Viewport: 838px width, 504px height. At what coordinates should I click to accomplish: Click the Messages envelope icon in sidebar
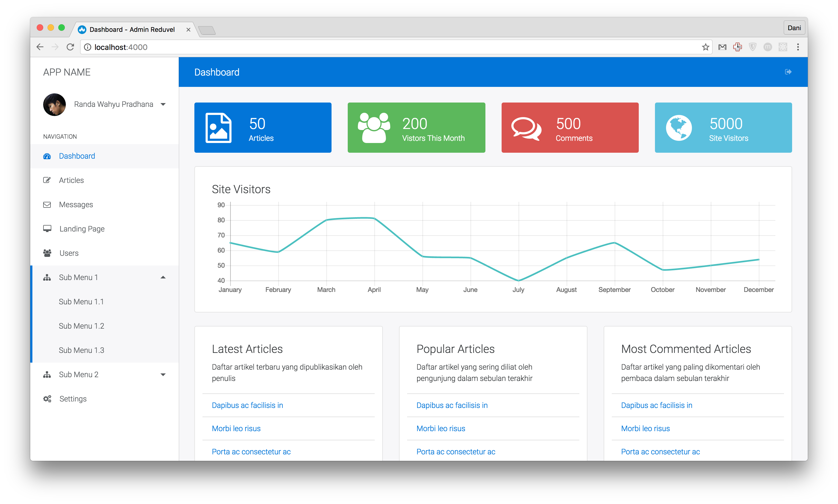pos(47,205)
